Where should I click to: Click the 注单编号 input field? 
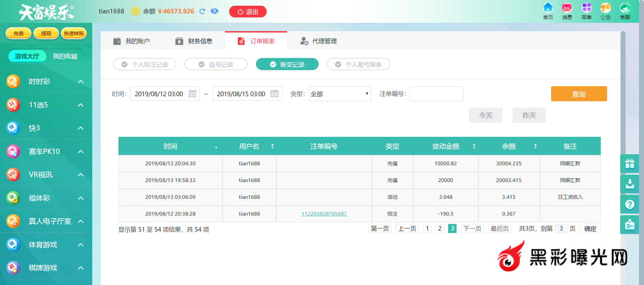coord(436,94)
